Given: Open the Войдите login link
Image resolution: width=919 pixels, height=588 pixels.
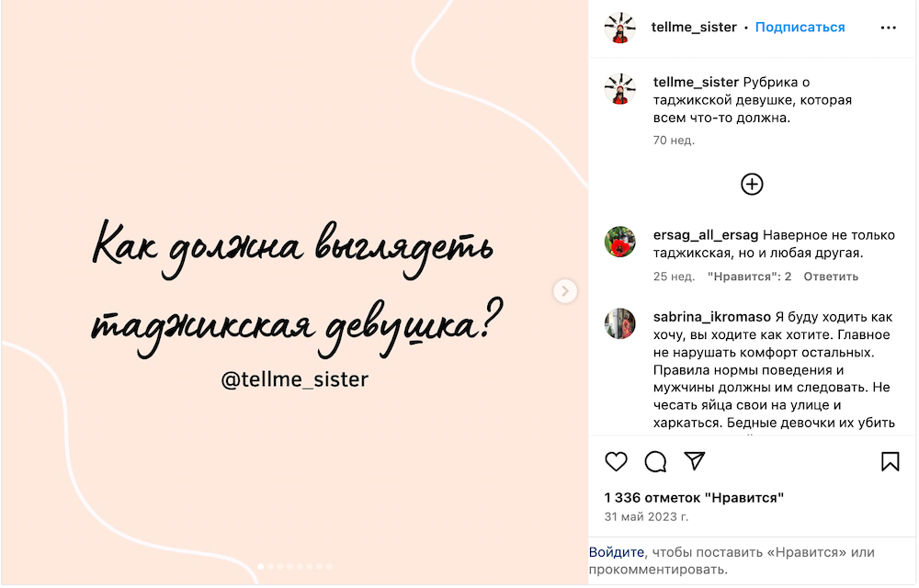Looking at the screenshot, I should (x=616, y=552).
